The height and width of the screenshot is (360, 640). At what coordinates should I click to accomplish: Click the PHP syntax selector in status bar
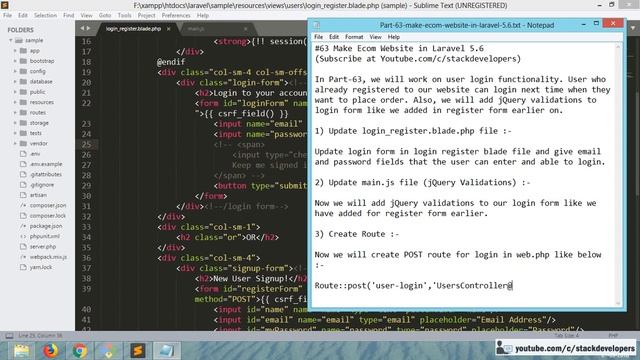click(613, 336)
